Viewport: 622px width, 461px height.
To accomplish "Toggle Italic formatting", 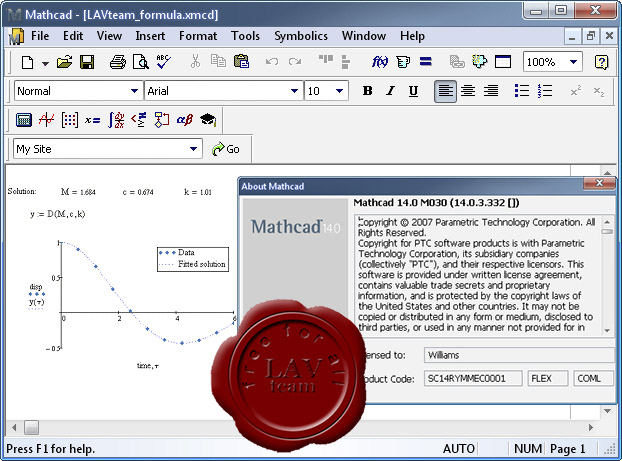I will [390, 91].
